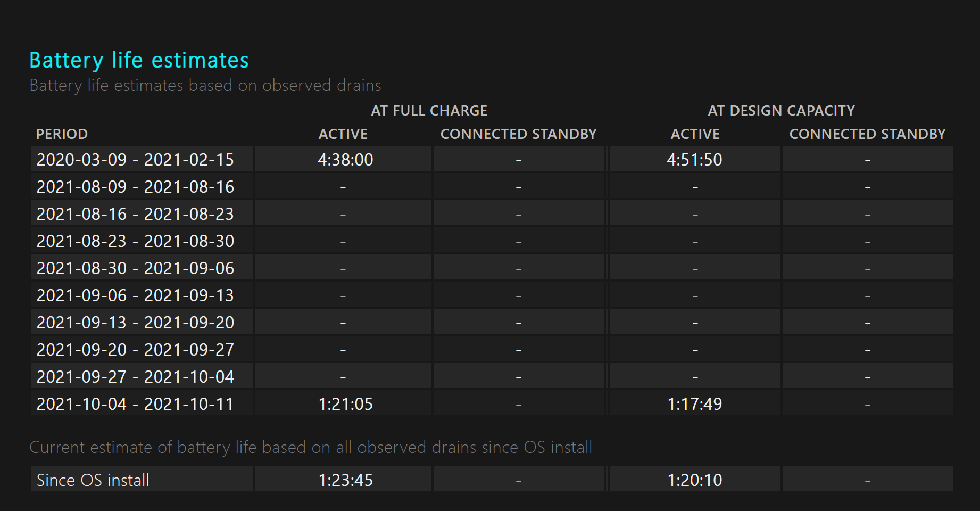Select the 2021-09-27 - 2021-10-04 row

135,377
